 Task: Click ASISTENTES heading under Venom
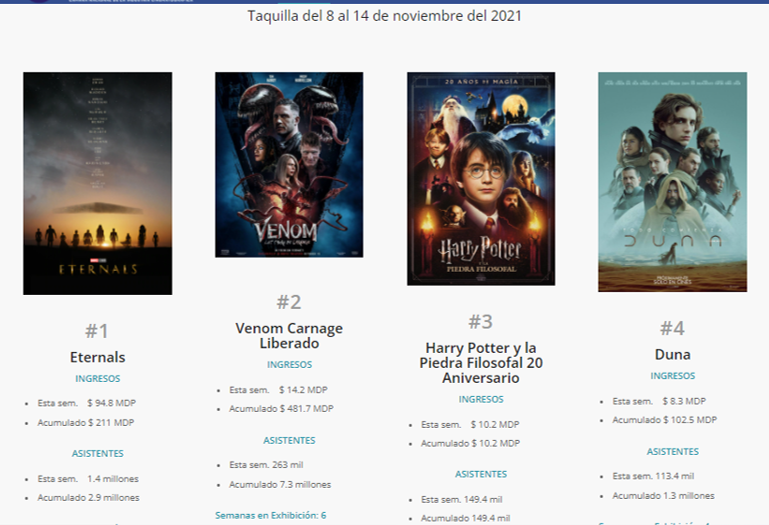[x=289, y=441]
